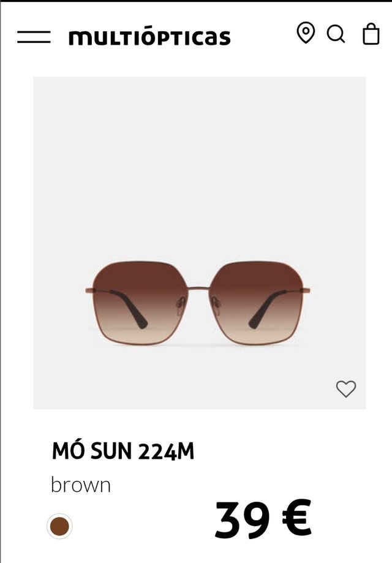The image size is (392, 563).
Task: Add sunglasses to favorites with heart icon
Action: click(x=346, y=388)
